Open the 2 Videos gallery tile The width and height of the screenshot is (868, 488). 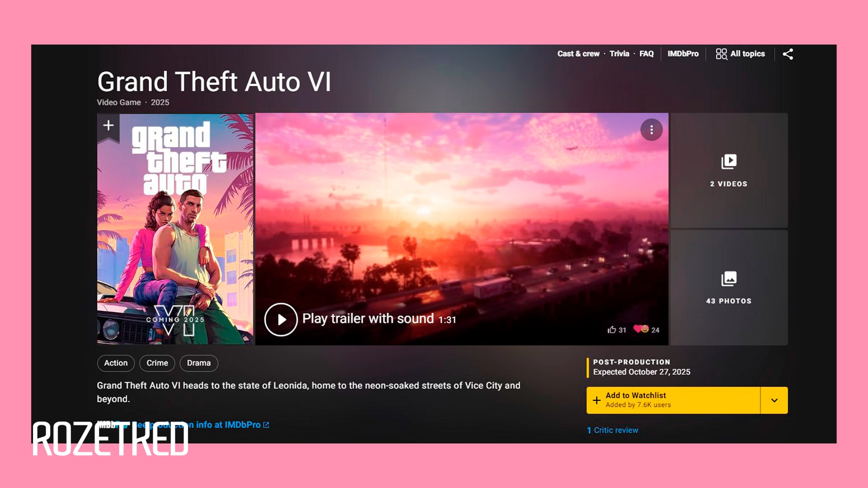[x=729, y=170]
